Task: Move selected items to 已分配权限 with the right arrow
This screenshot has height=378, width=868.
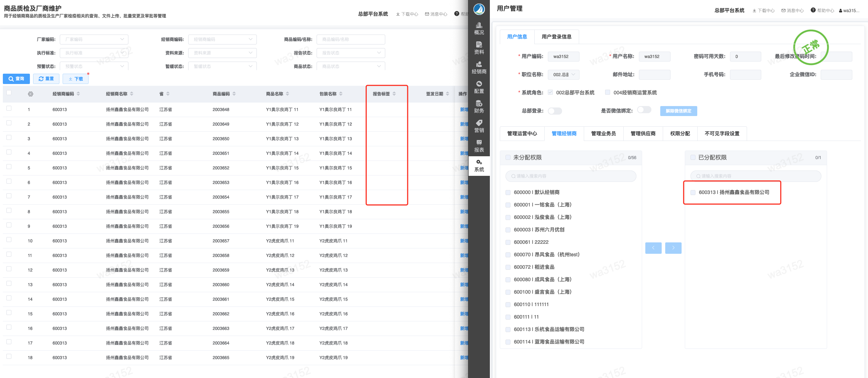Action: point(673,248)
